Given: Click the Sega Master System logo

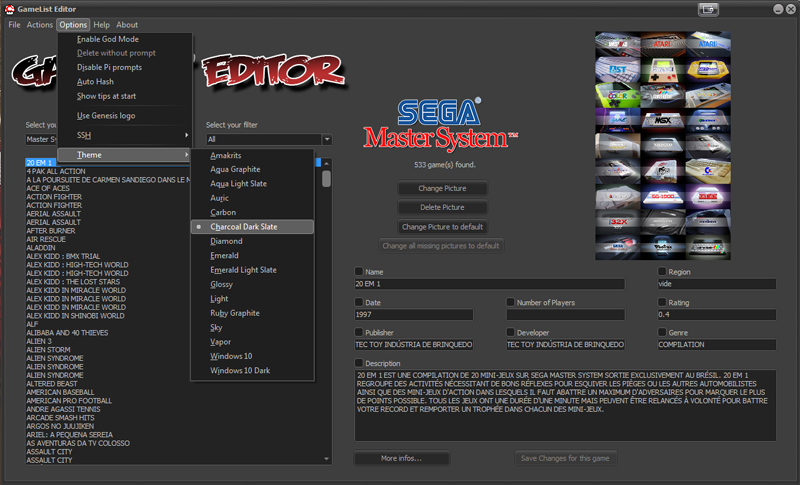Looking at the screenshot, I should pos(440,125).
